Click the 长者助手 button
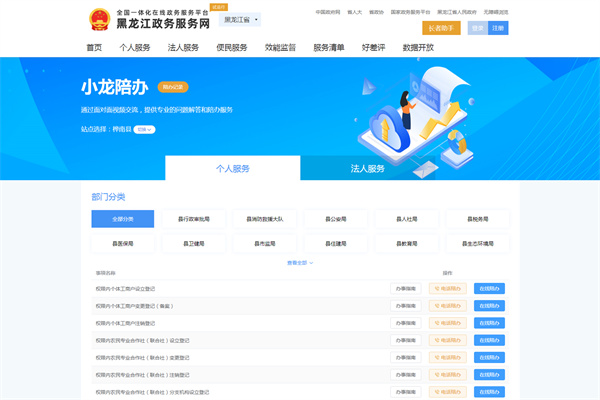Image resolution: width=600 pixels, height=400 pixels. (x=441, y=28)
